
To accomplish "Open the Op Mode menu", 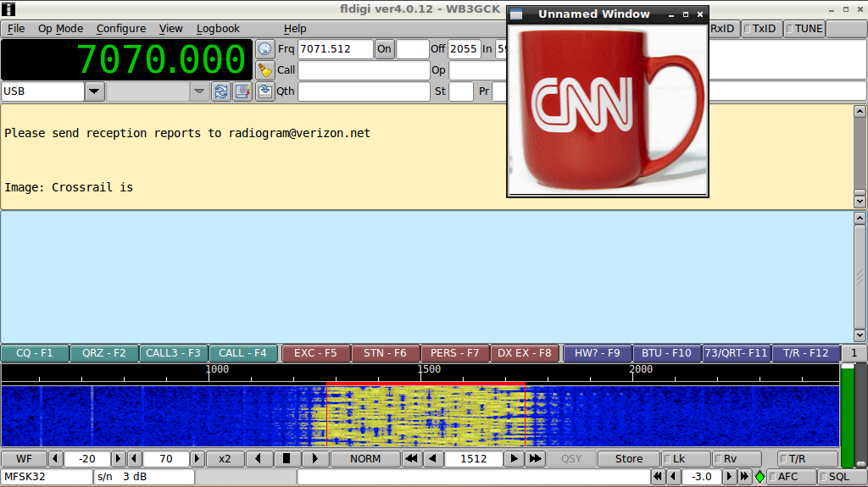I will tap(60, 29).
